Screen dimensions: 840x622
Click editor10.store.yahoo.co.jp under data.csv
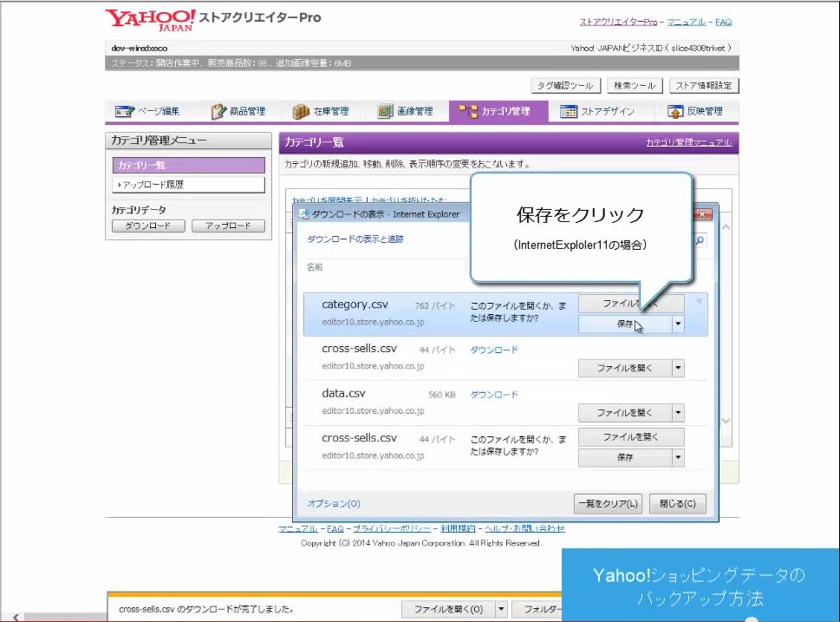coord(373,410)
